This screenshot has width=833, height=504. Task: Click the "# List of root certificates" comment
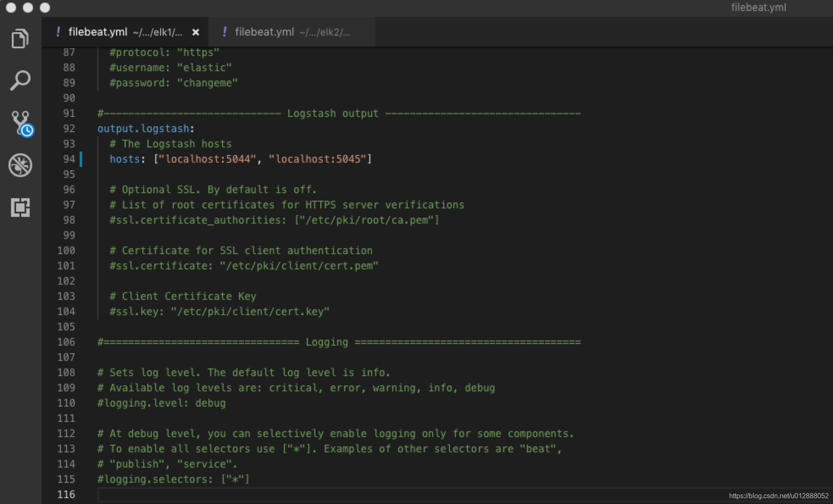pyautogui.click(x=287, y=205)
